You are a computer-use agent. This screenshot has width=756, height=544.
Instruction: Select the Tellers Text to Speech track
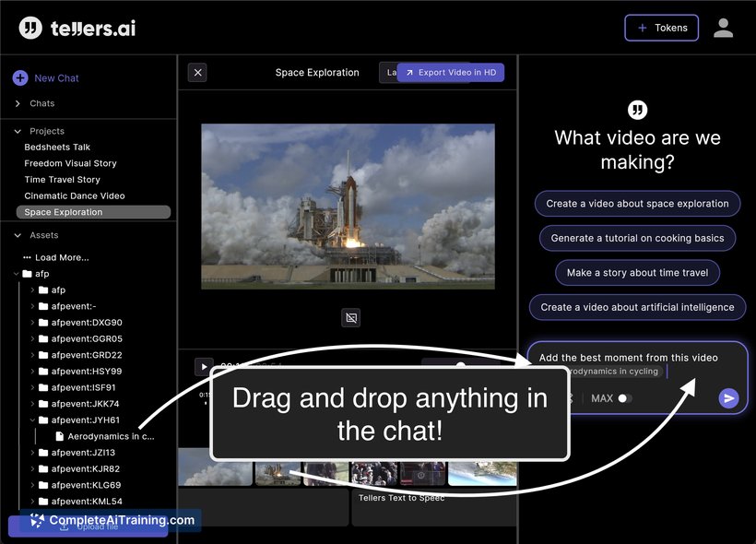click(x=434, y=507)
